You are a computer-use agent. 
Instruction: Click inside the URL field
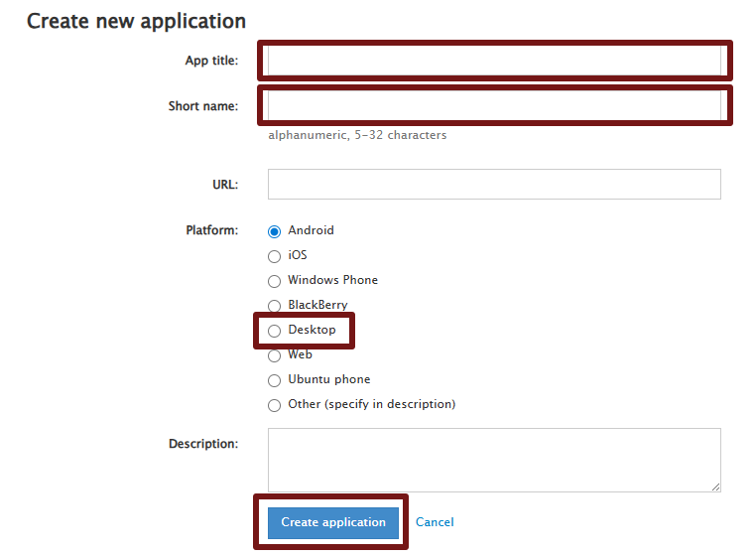pos(494,184)
